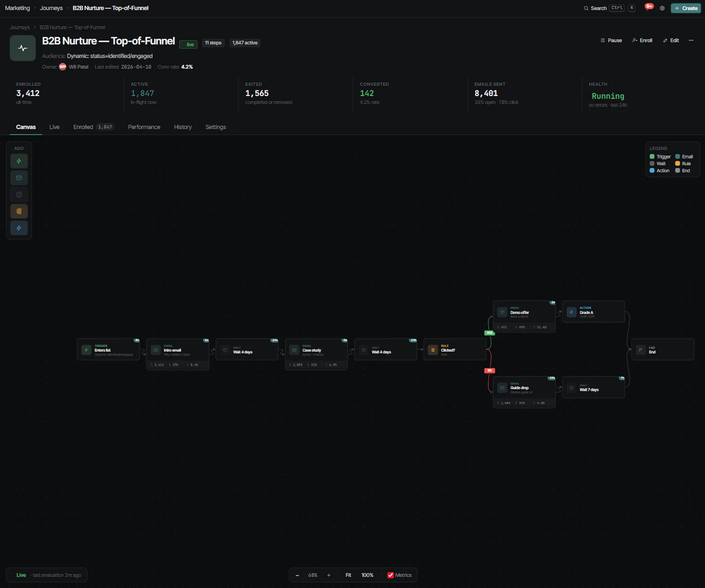The width and height of the screenshot is (705, 588).
Task: Open the Performance tab
Action: tap(144, 127)
